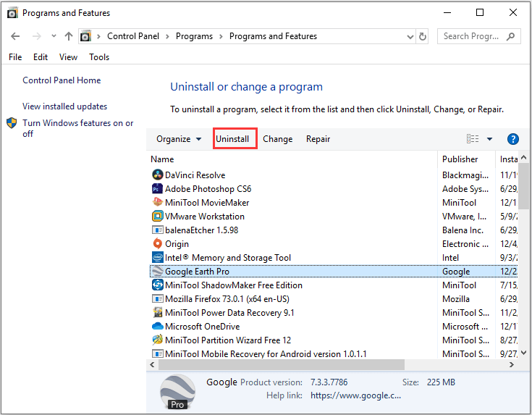Open the View menu
Screen dimensions: 532x415
[68, 57]
